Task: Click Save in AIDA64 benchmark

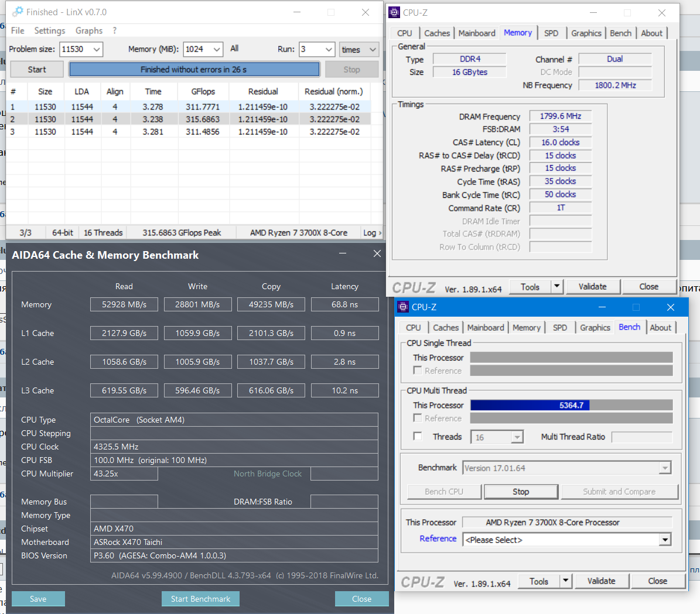Action: pos(38,599)
